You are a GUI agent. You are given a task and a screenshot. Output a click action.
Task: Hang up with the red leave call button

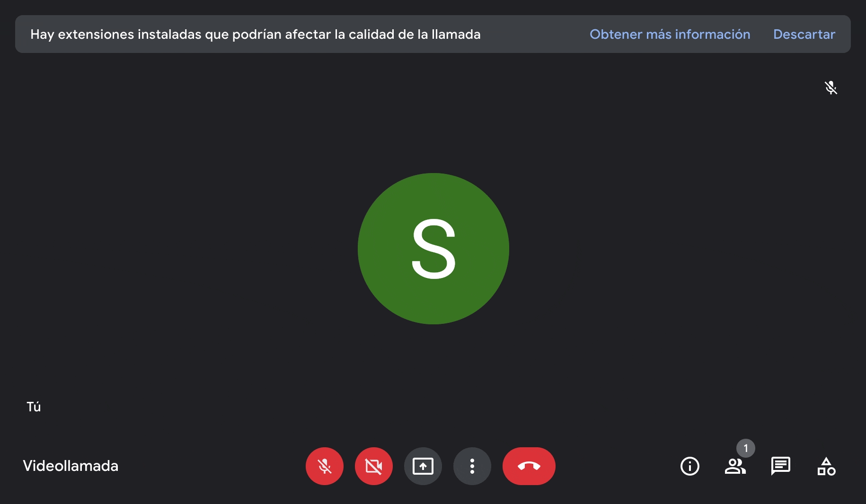coord(529,466)
